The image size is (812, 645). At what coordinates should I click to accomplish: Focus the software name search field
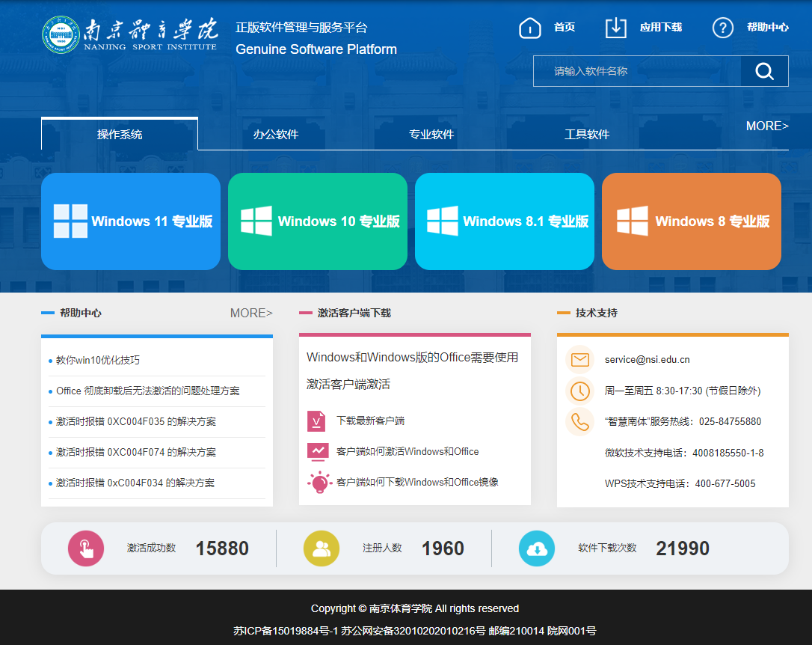(x=637, y=71)
